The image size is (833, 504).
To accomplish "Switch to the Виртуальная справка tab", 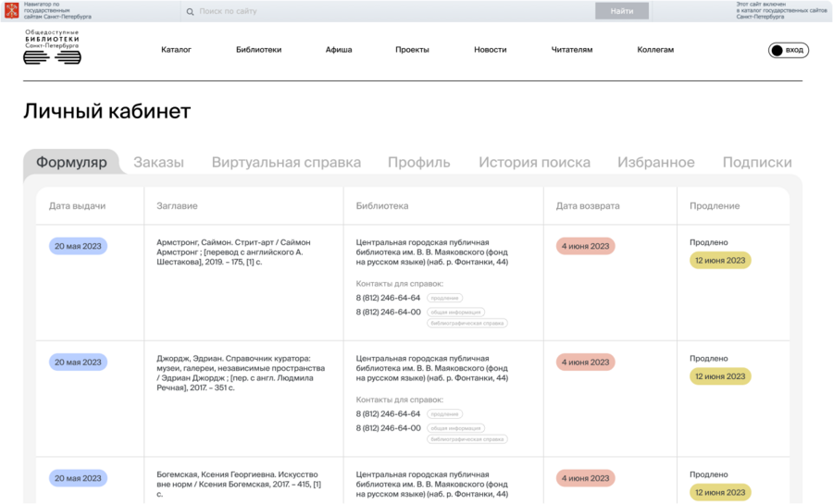I will point(286,163).
